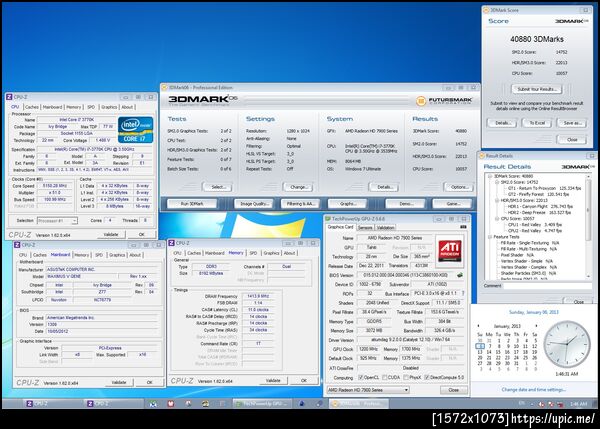Click the Game button in 3DMark06

(453, 204)
